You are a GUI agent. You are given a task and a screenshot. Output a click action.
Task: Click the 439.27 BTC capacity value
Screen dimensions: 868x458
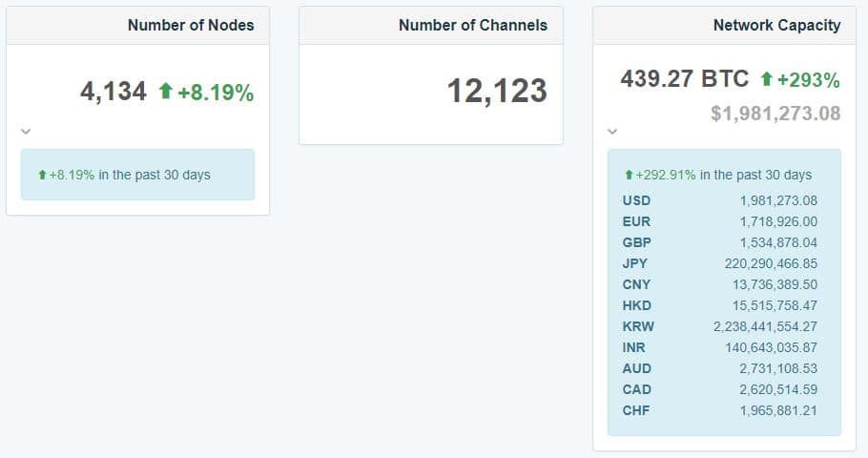684,78
